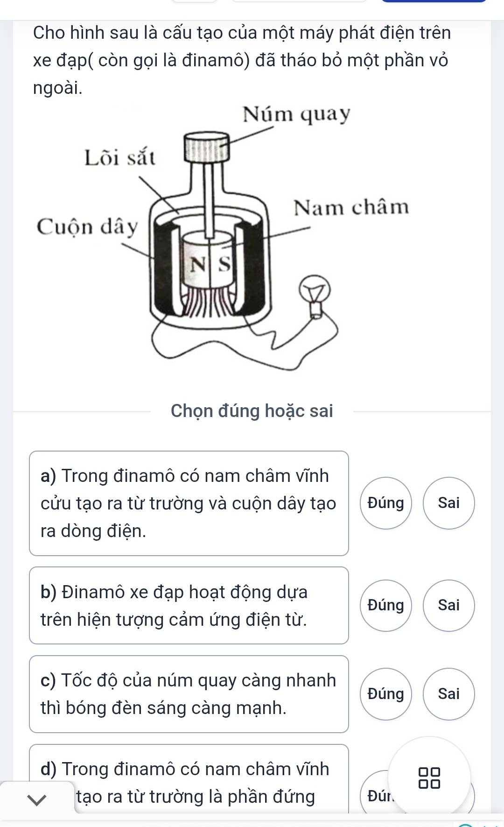Mark statement b as Sai

point(448,605)
